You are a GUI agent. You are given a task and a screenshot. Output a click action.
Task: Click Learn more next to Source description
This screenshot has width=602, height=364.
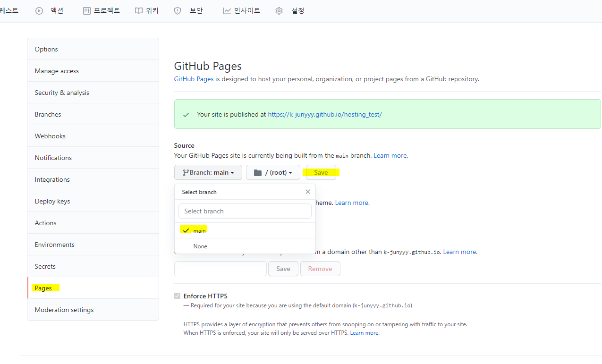tap(390, 155)
